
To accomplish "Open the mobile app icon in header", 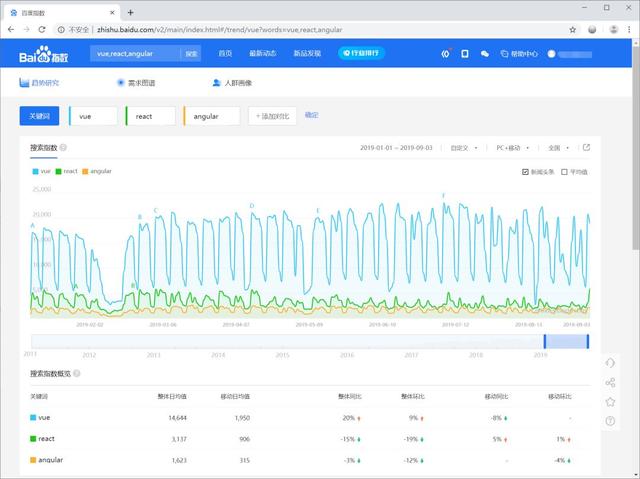I will click(x=464, y=53).
